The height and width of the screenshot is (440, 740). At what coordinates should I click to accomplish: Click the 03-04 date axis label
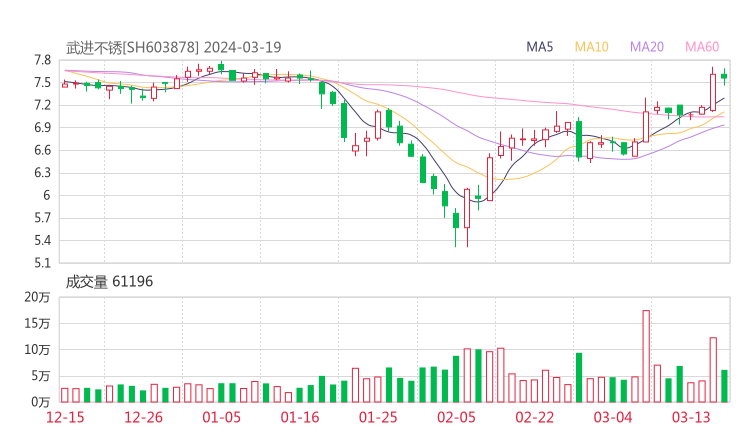pos(613,417)
